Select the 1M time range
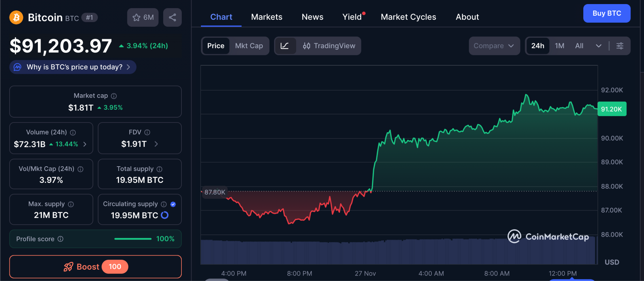 click(559, 46)
